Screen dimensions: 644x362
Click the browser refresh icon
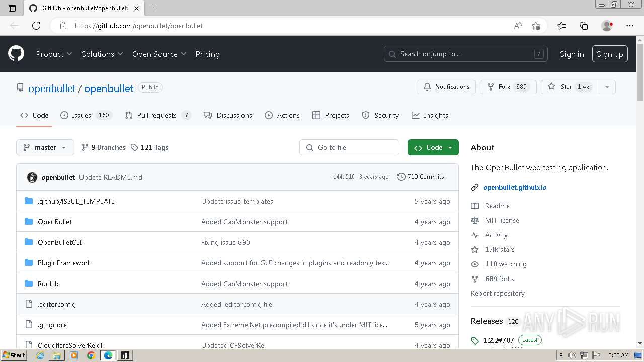(36, 26)
